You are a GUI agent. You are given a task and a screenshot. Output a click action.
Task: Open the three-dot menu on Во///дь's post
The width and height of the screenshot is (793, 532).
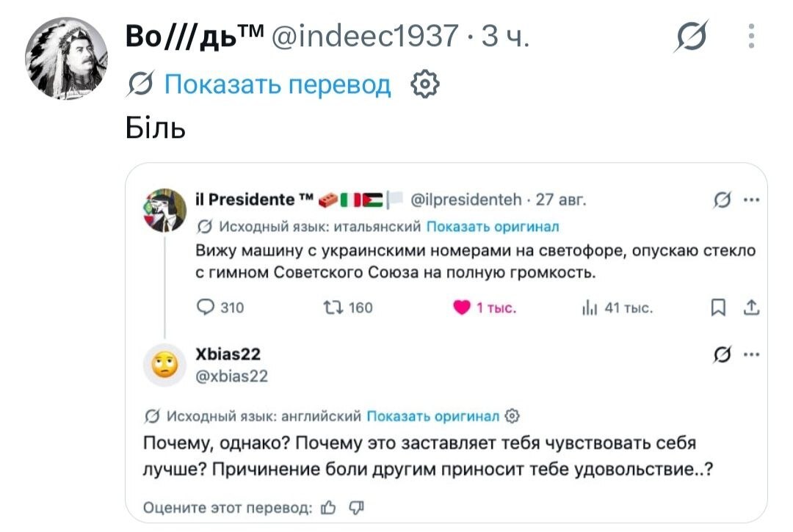(x=752, y=36)
